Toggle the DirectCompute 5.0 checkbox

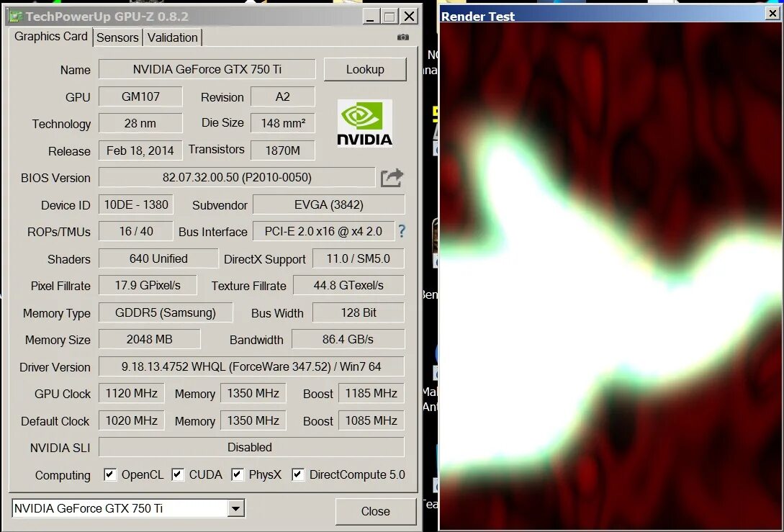(298, 474)
